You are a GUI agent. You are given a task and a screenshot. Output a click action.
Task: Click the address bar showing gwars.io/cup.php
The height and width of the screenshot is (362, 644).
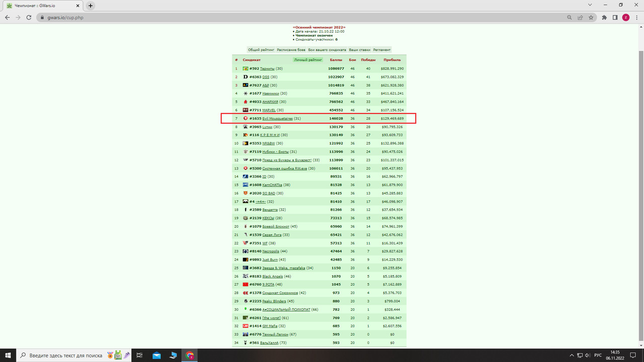pyautogui.click(x=302, y=17)
